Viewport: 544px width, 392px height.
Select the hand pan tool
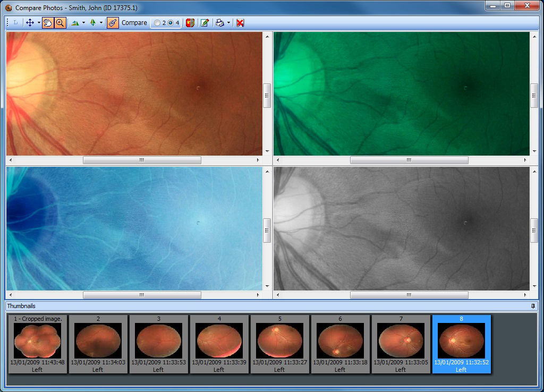[x=48, y=23]
